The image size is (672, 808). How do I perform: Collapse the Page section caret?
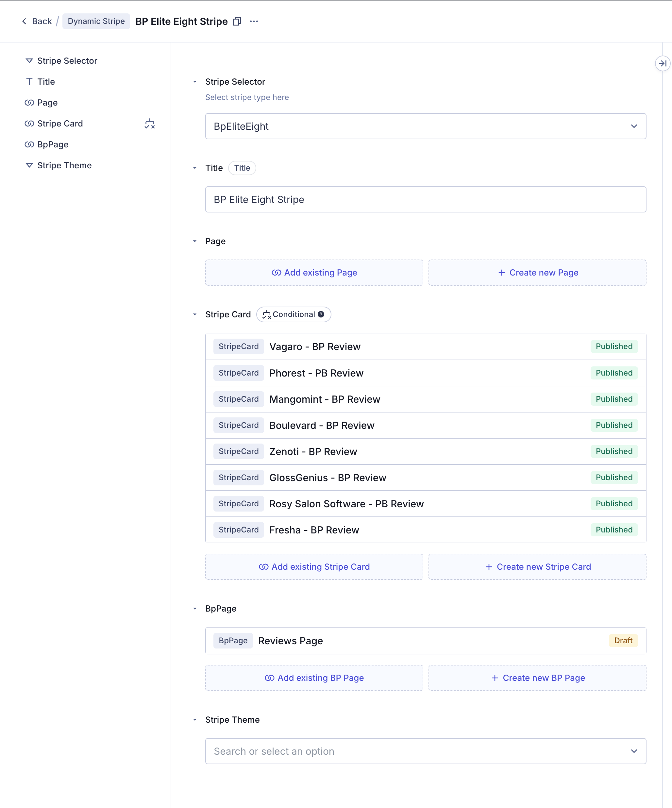pyautogui.click(x=194, y=241)
